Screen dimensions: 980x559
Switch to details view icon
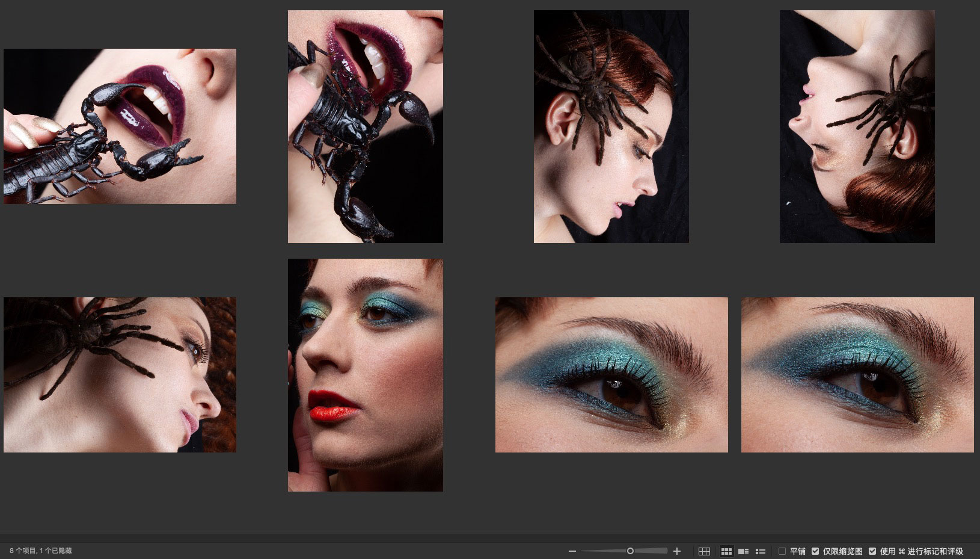(x=743, y=551)
